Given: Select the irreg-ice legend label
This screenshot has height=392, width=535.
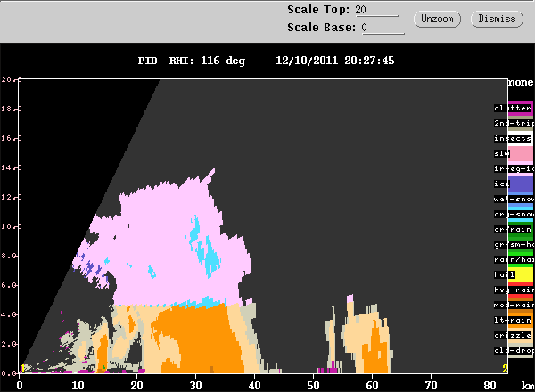Looking at the screenshot, I should pyautogui.click(x=514, y=168).
